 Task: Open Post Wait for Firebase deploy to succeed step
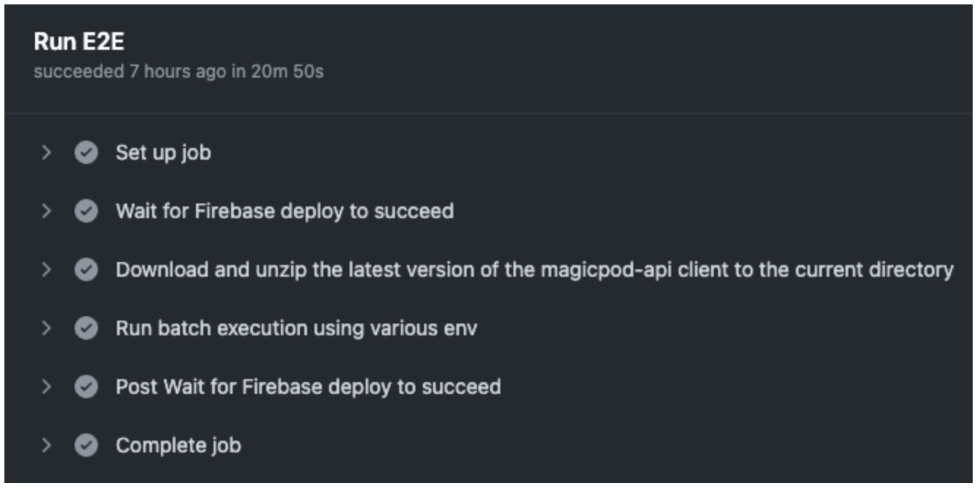[x=308, y=387]
